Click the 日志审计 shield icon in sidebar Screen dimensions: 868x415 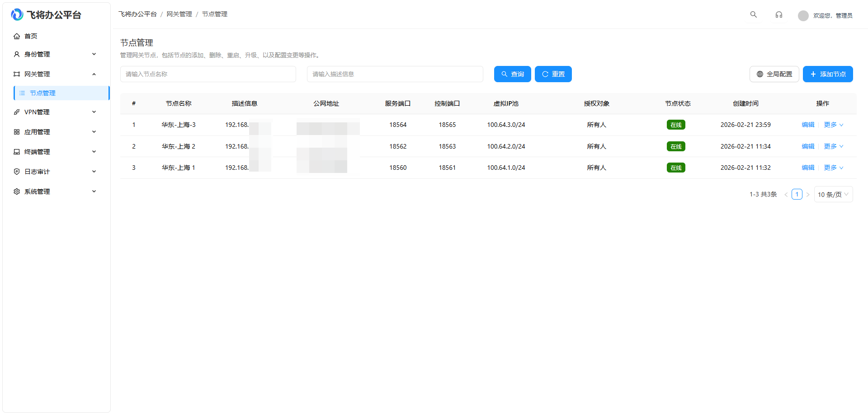tap(16, 171)
